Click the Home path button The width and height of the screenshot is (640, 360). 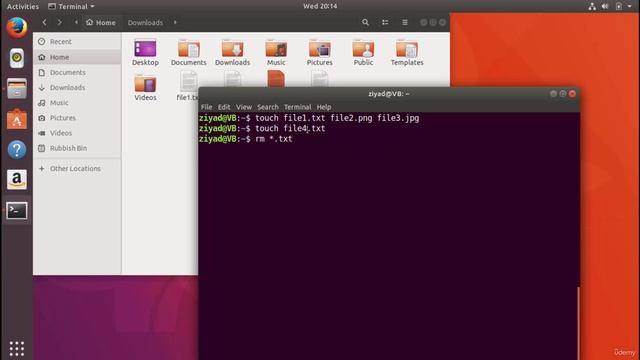click(101, 22)
